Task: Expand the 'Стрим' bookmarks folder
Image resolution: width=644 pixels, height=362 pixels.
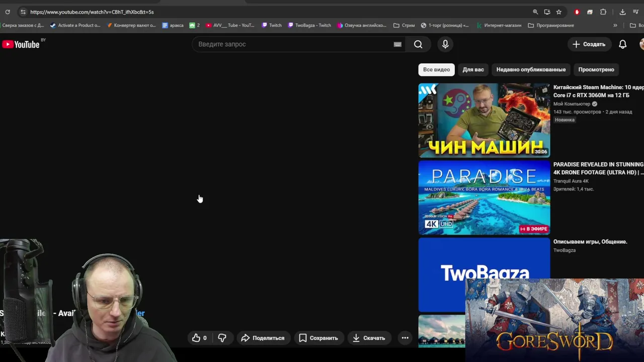Action: click(x=404, y=25)
